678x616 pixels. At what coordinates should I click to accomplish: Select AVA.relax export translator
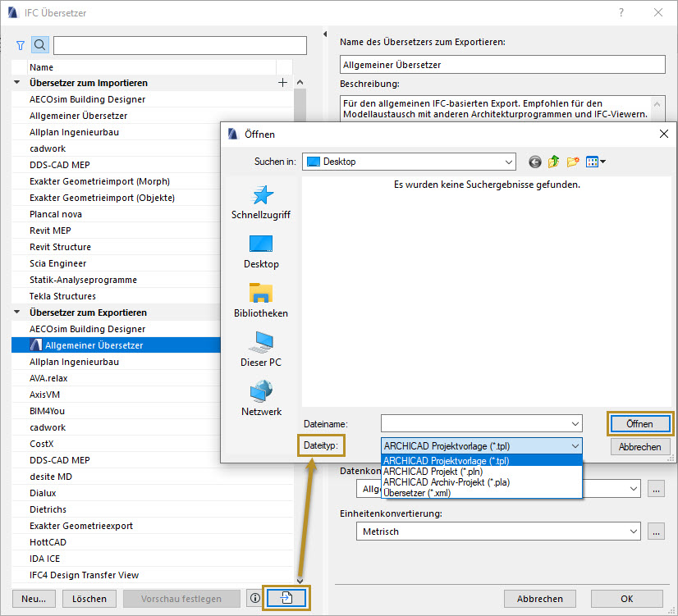[116, 378]
